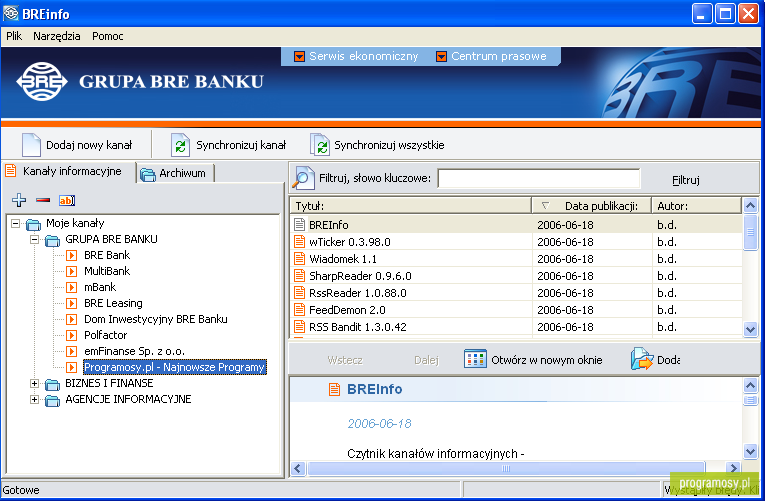Image resolution: width=765 pixels, height=501 pixels.
Task: Click the MultiBank channel icon
Action: (72, 271)
